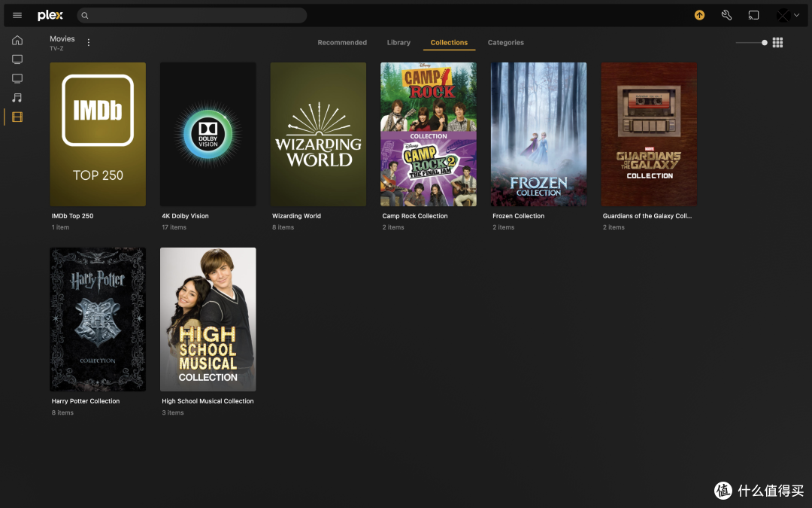This screenshot has width=812, height=508.
Task: Open the hamburger navigation menu
Action: [17, 15]
